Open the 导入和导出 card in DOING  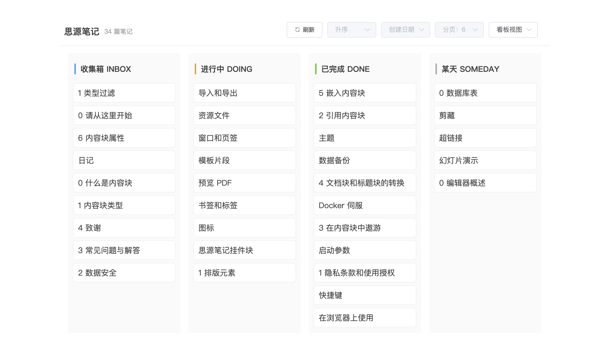click(244, 93)
